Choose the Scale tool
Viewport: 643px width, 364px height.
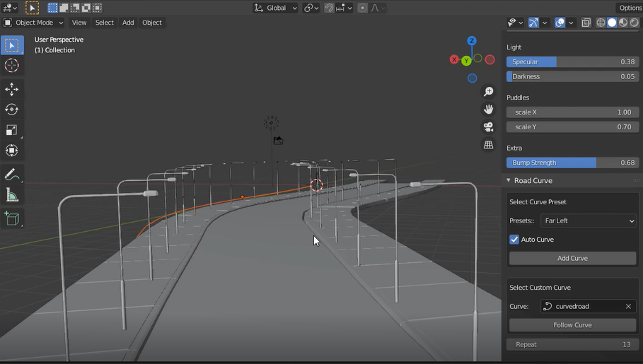(x=11, y=130)
